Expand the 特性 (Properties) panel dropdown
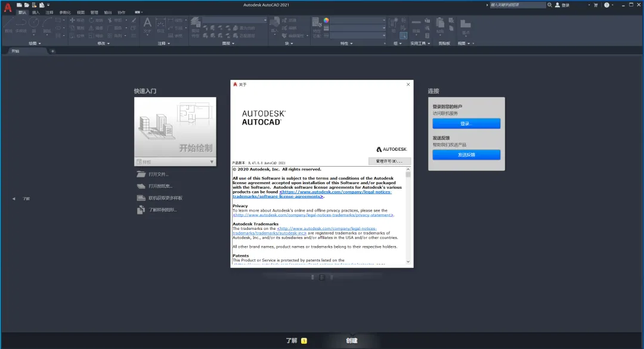This screenshot has width=644, height=349. pyautogui.click(x=346, y=43)
